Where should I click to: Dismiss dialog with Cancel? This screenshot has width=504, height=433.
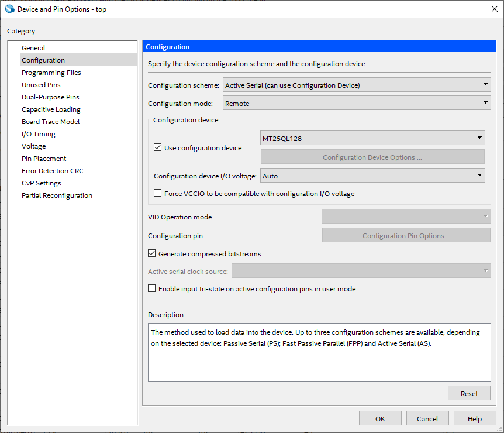[427, 418]
